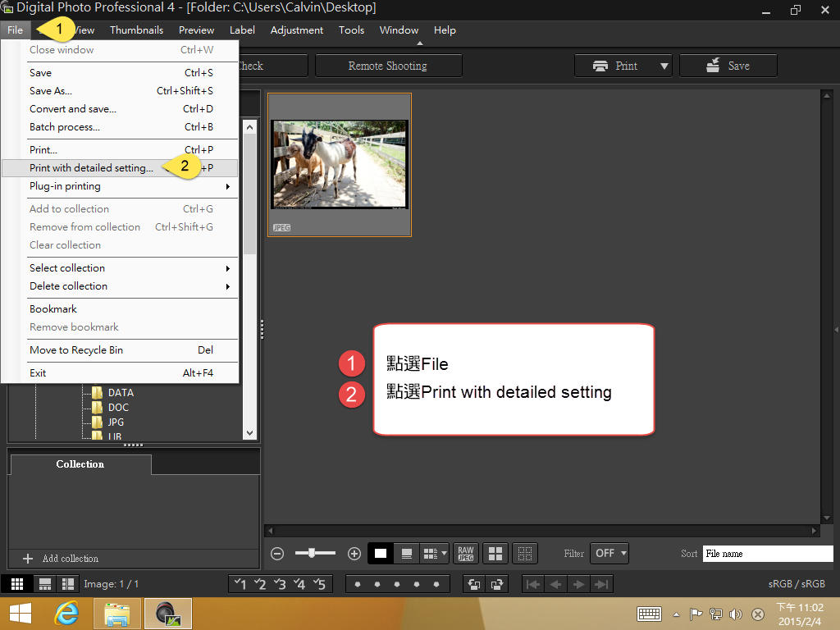Toggle check mark 4
Viewport: 840px width, 630px height.
299,584
